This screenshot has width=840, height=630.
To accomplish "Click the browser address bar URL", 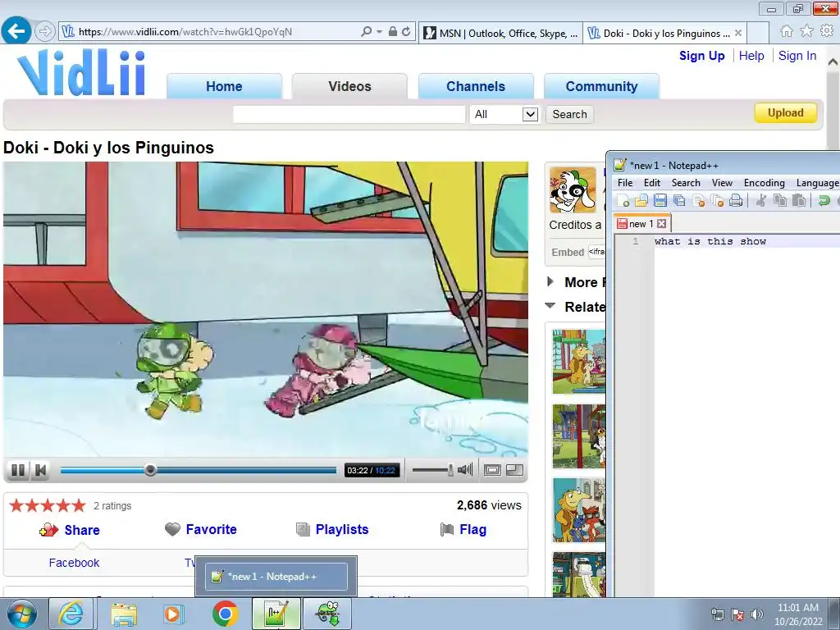I will coord(185,32).
